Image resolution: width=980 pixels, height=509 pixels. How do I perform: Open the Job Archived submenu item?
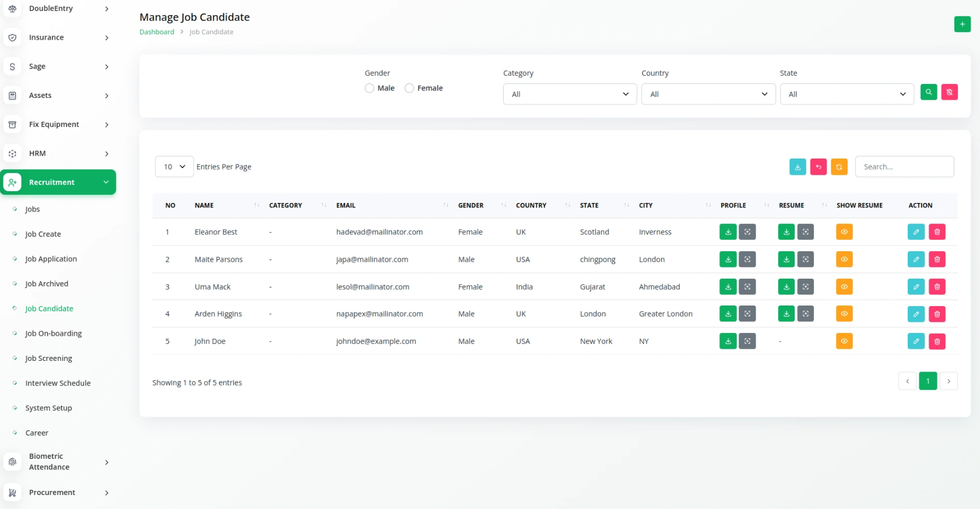click(x=47, y=284)
